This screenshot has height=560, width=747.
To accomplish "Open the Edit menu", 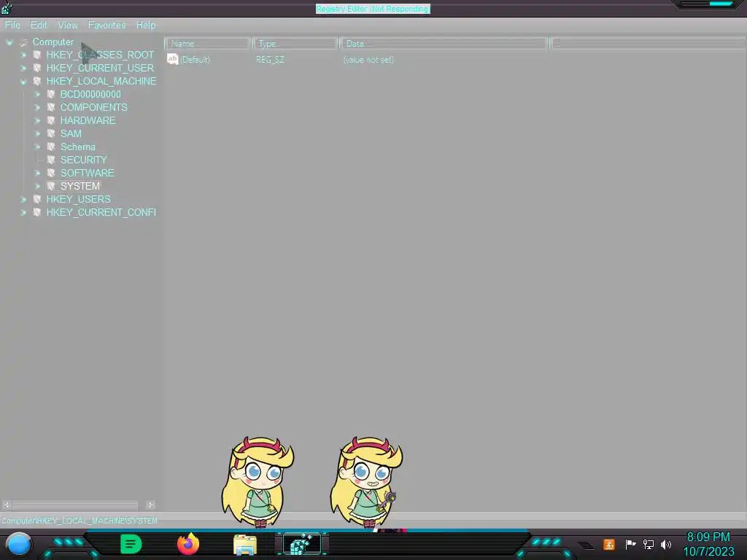I will [x=39, y=26].
